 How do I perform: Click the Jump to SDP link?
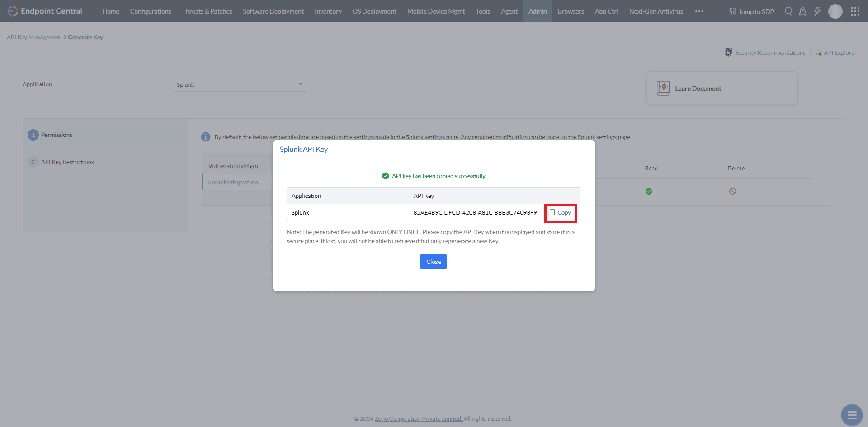pyautogui.click(x=756, y=12)
